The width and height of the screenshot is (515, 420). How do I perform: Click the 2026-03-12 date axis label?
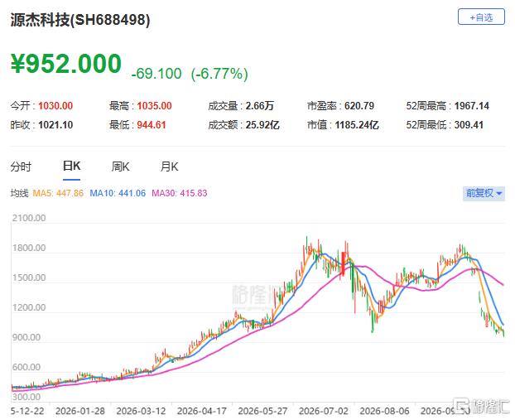click(x=141, y=411)
